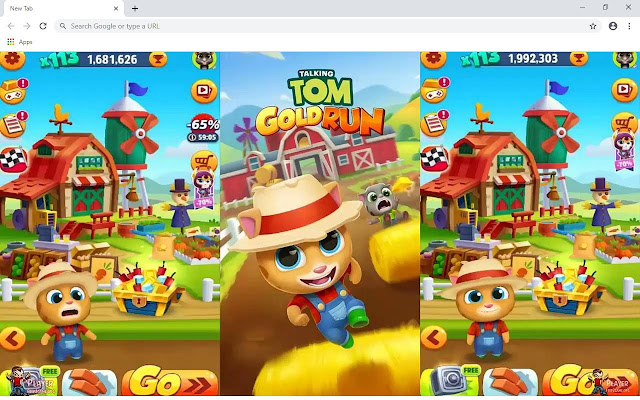Tap the orange back arrow in right panel

tap(434, 338)
